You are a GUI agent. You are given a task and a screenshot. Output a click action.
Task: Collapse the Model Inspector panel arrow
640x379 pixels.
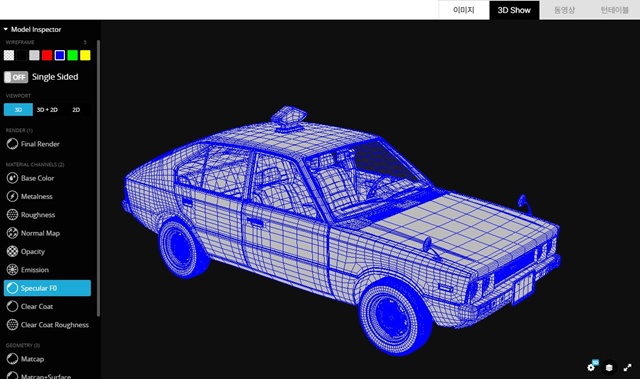tap(6, 29)
